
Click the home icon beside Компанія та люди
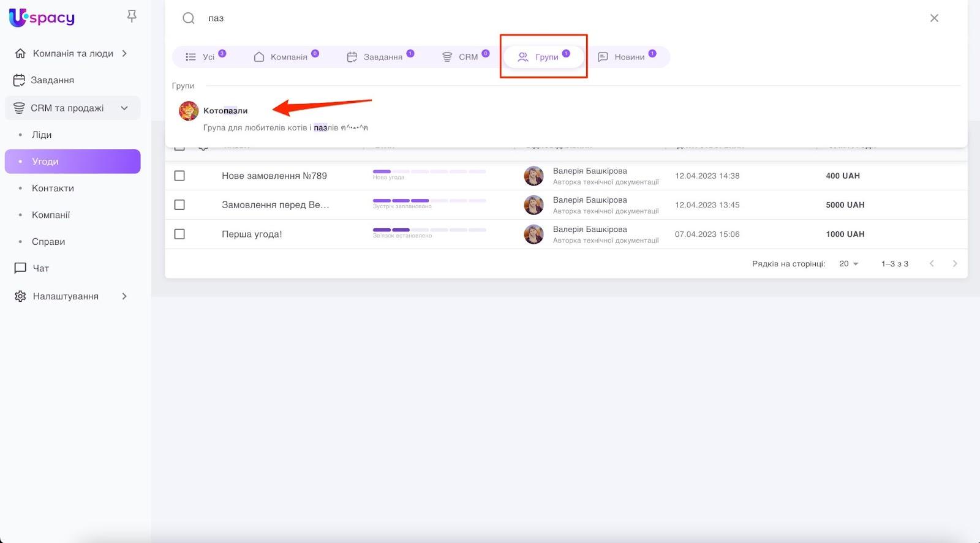tap(20, 53)
